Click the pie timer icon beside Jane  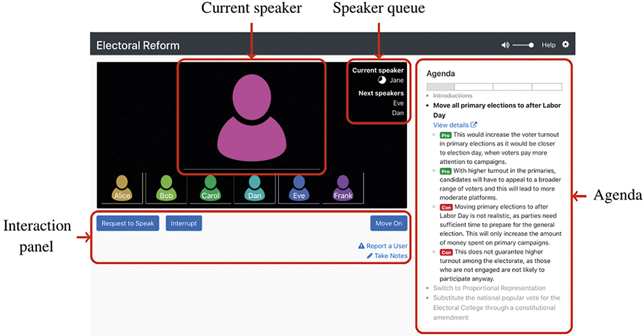382,80
